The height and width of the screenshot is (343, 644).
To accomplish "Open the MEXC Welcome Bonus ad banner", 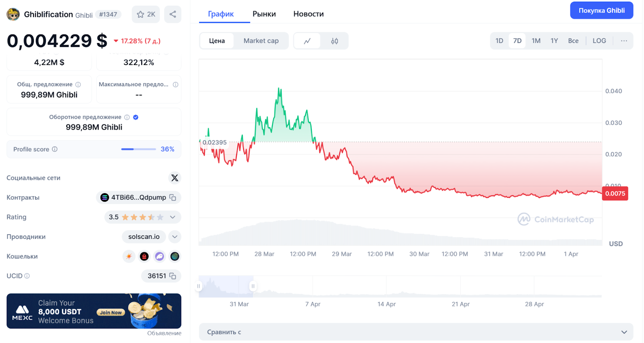I will [x=94, y=311].
